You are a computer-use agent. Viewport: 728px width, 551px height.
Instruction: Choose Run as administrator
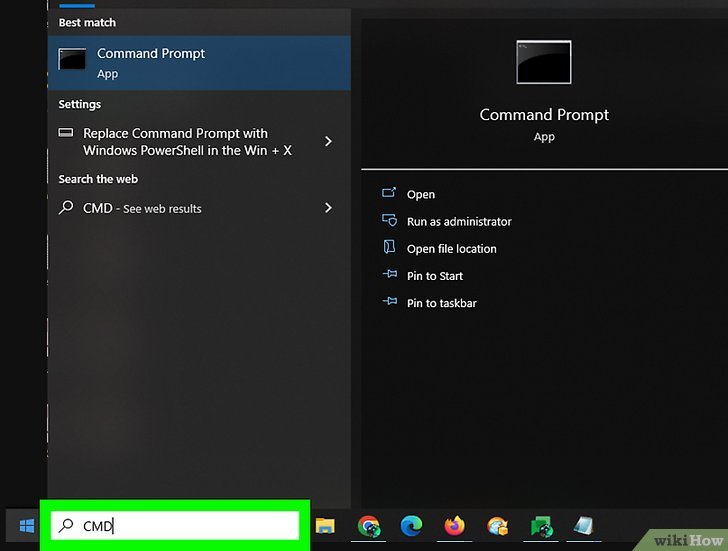tap(459, 221)
